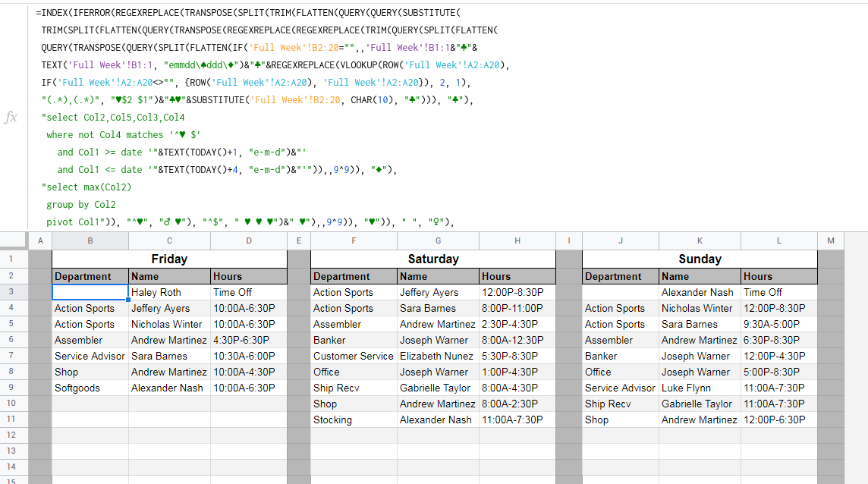Image resolution: width=868 pixels, height=484 pixels.
Task: Select column D header
Action: click(249, 240)
